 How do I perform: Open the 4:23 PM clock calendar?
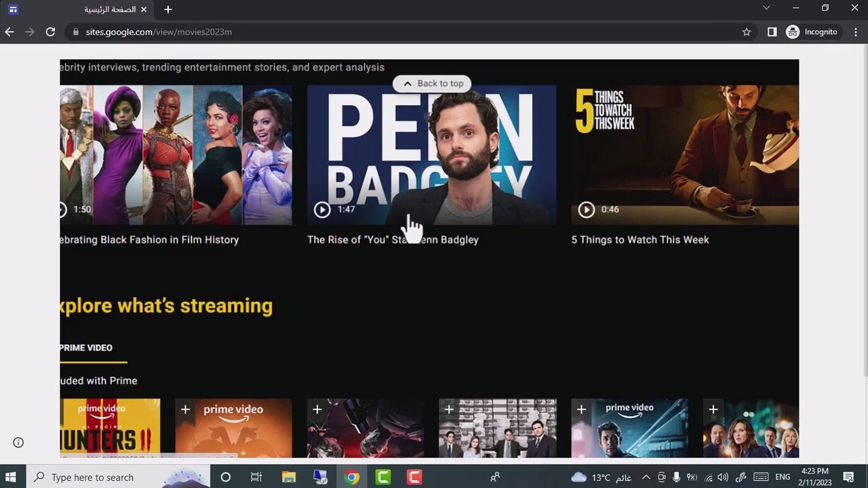815,477
